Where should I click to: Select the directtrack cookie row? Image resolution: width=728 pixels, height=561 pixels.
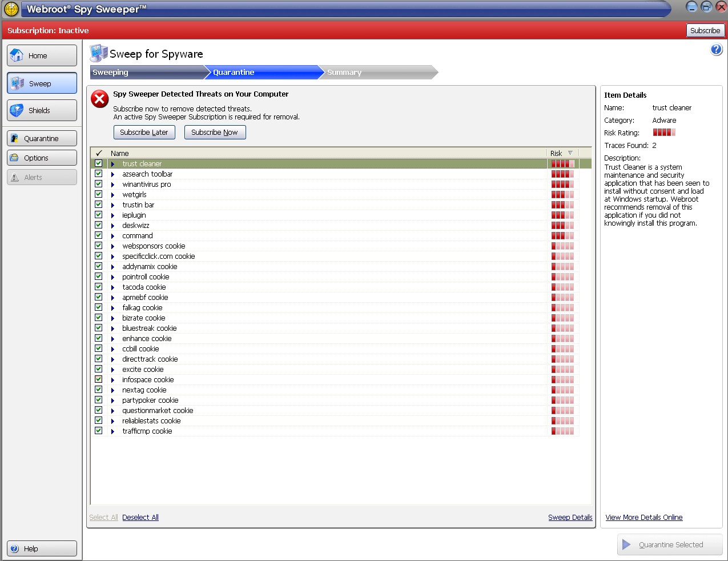click(335, 359)
